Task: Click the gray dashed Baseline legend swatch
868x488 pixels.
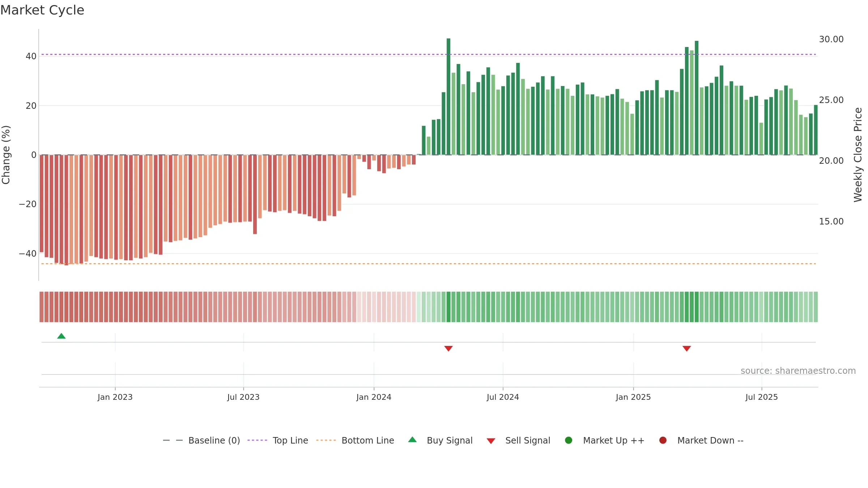Action: [x=173, y=440]
